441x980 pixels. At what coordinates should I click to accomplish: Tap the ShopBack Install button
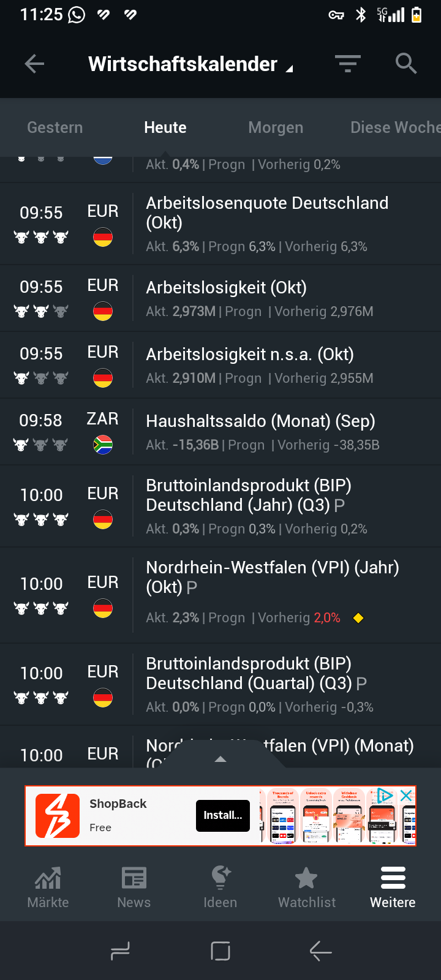(222, 815)
